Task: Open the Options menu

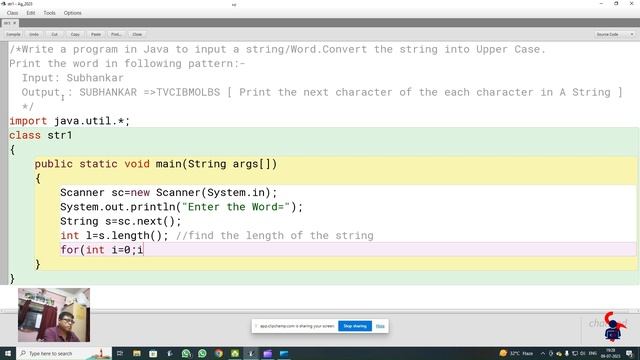Action: pos(73,13)
